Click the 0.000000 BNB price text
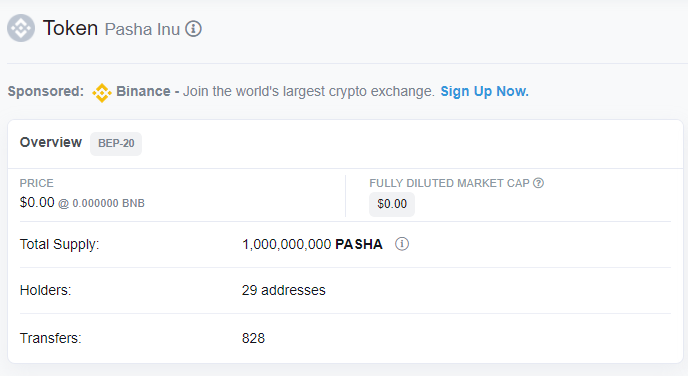 108,204
